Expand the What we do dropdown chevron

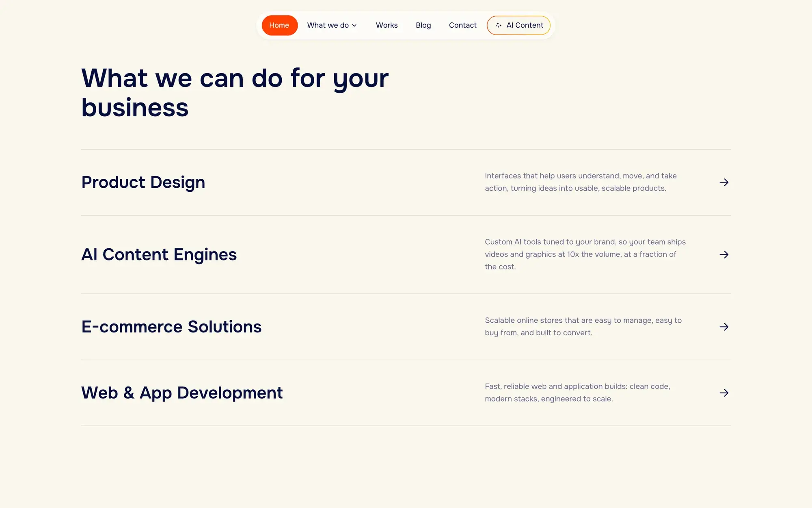[x=354, y=26]
